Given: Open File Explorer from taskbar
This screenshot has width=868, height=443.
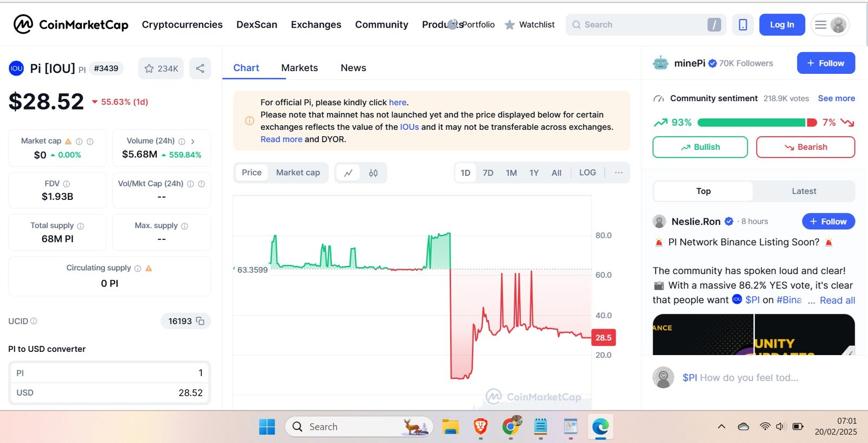Looking at the screenshot, I should (450, 427).
